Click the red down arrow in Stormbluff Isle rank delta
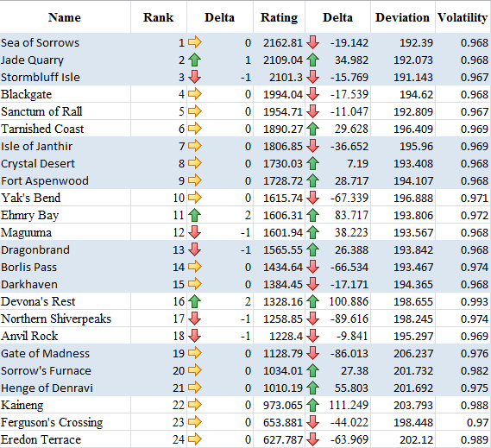This screenshot has width=491, height=448. coord(195,77)
